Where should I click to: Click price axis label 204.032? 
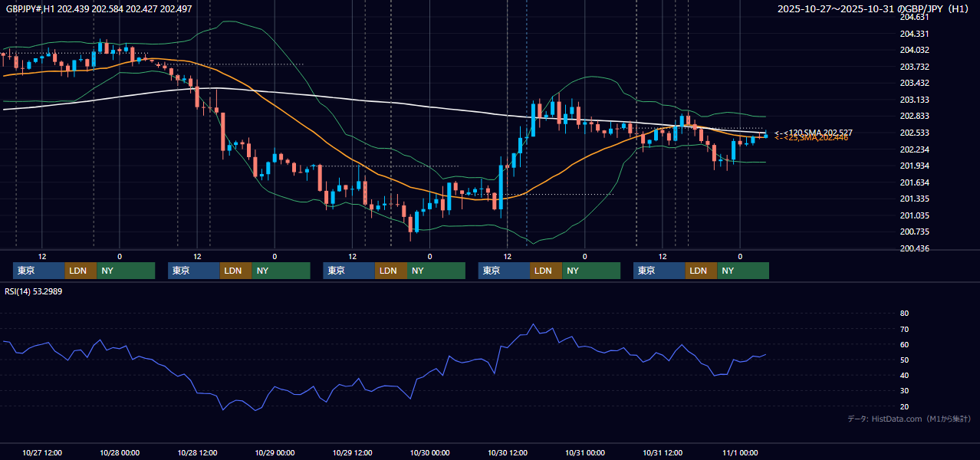pyautogui.click(x=914, y=50)
